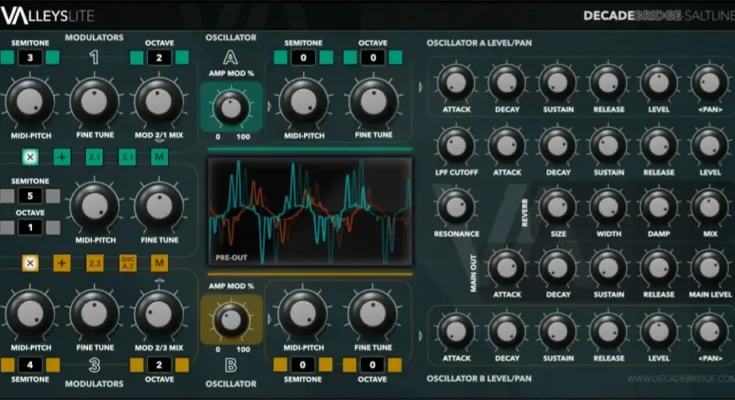Open the www.decadebridge.com link
This screenshot has width=735, height=400.
[680, 379]
